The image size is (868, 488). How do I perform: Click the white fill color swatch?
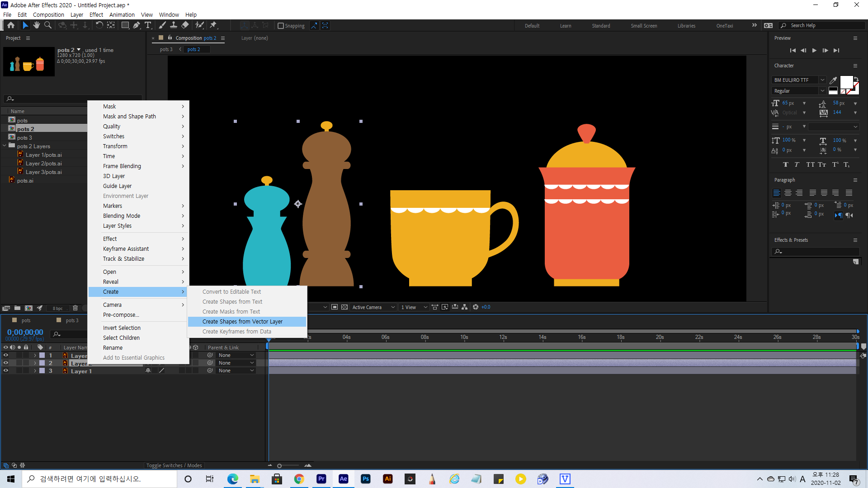846,82
